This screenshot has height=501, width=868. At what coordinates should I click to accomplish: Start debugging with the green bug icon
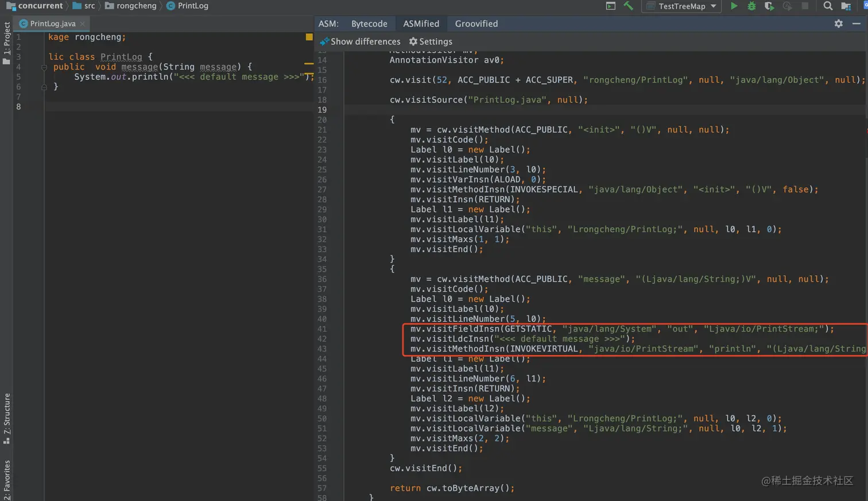click(751, 6)
